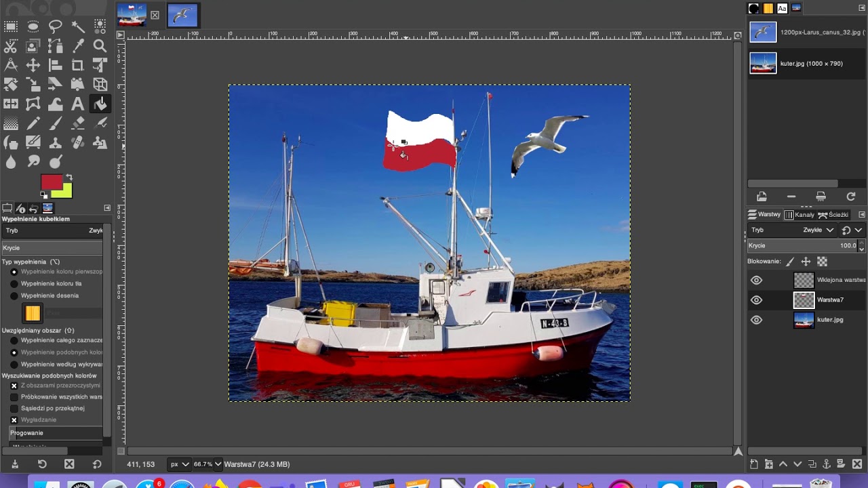Select the Pencil tool
Image resolution: width=868 pixels, height=488 pixels.
pos(33,123)
